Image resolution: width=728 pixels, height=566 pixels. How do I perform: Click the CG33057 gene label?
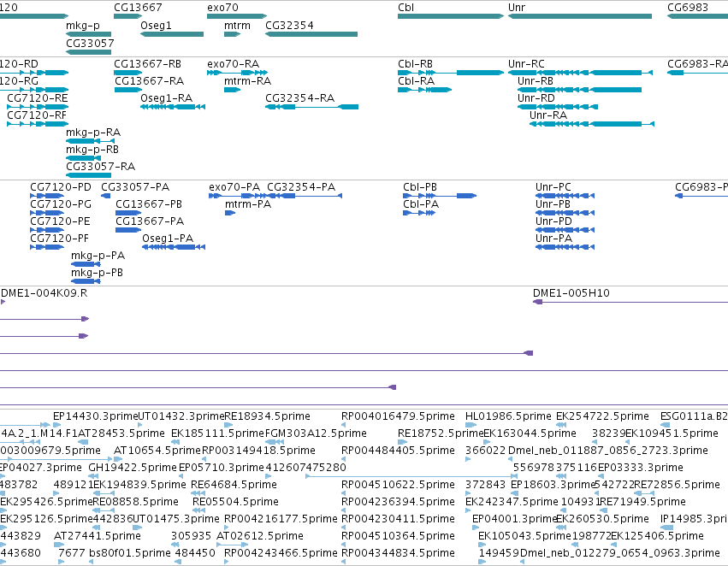pos(90,43)
